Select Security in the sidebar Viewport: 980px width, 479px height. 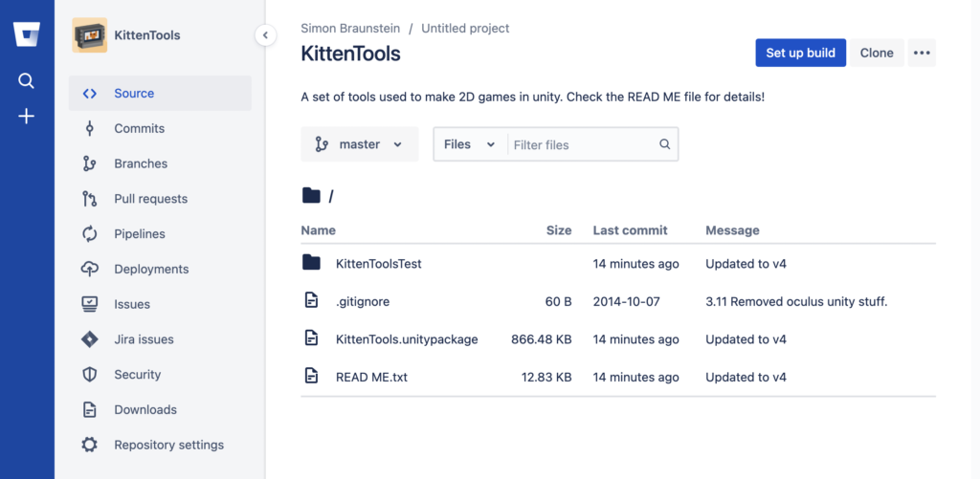[x=160, y=375]
